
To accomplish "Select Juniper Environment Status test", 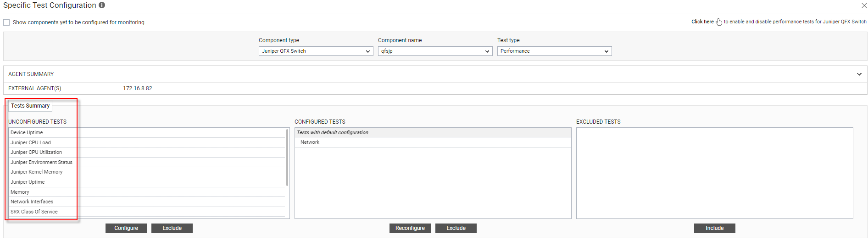I will pos(147,162).
